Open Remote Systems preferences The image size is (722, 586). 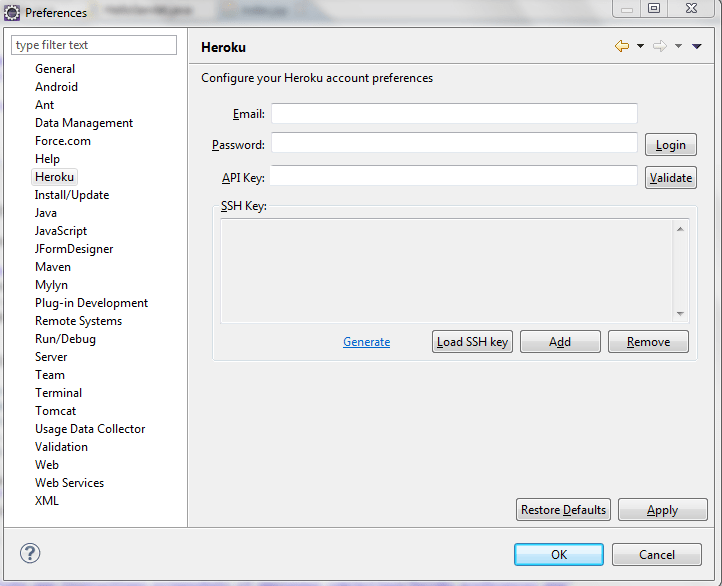(x=78, y=321)
